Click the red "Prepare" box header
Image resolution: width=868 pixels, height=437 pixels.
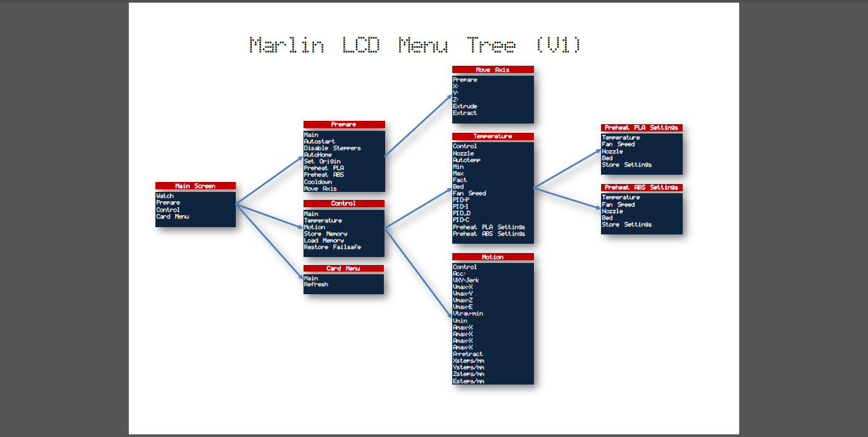point(344,124)
